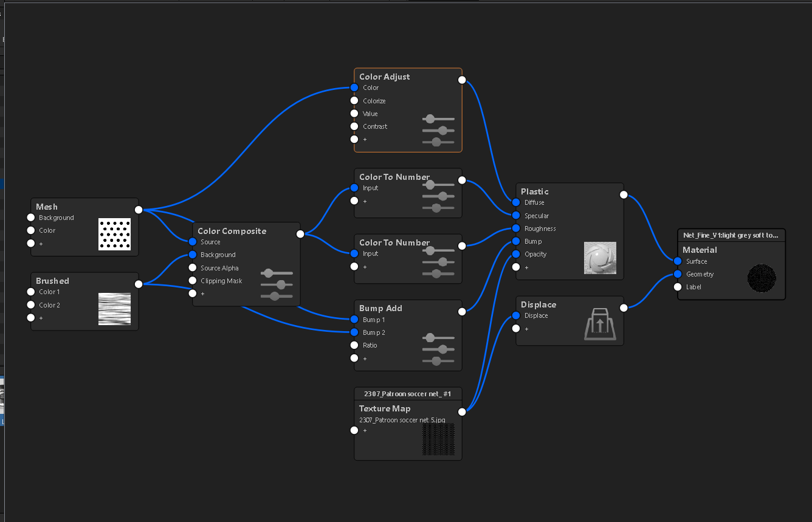Click the Bump Add output socket
This screenshot has height=522, width=812.
[462, 311]
